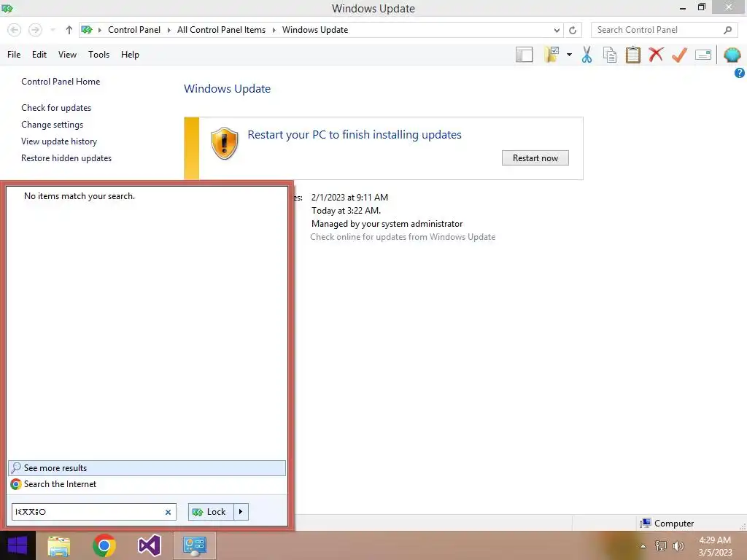This screenshot has width=747, height=560.
Task: Click the address bar Control Panel icon
Action: pyautogui.click(x=86, y=30)
